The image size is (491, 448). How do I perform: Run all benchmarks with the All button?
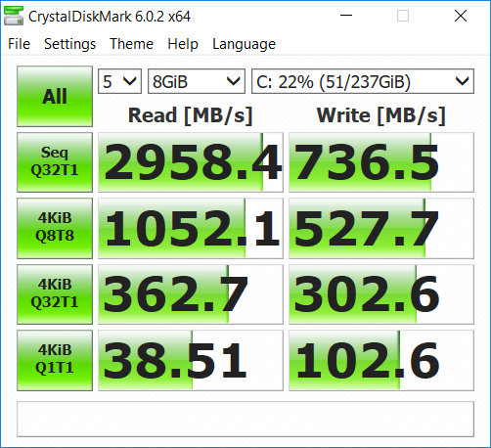[x=55, y=97]
